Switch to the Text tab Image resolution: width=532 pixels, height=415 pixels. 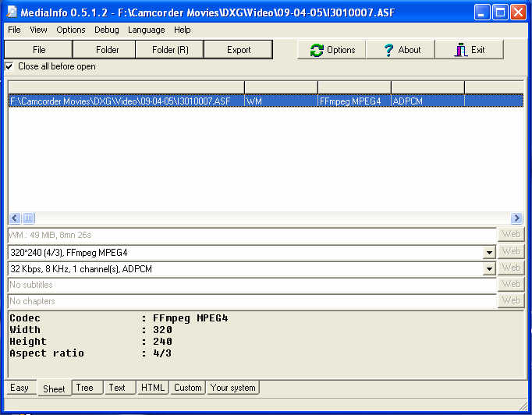point(119,388)
